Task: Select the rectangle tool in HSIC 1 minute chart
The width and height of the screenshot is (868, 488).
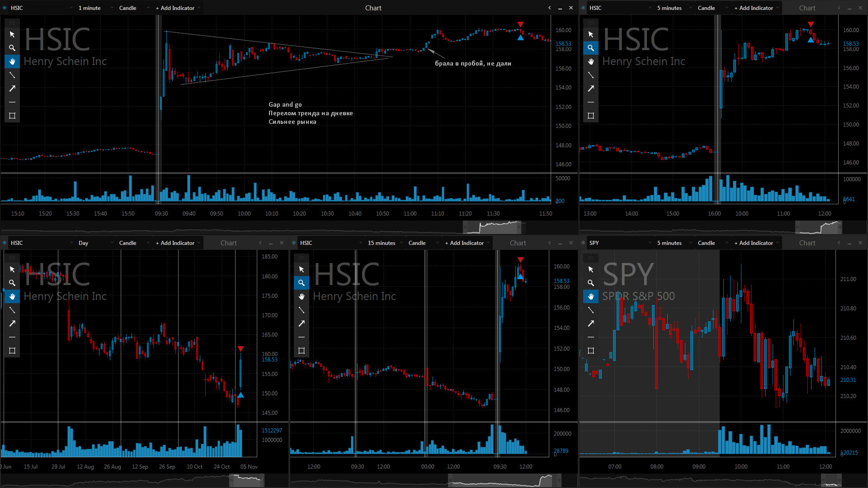Action: pos(12,116)
